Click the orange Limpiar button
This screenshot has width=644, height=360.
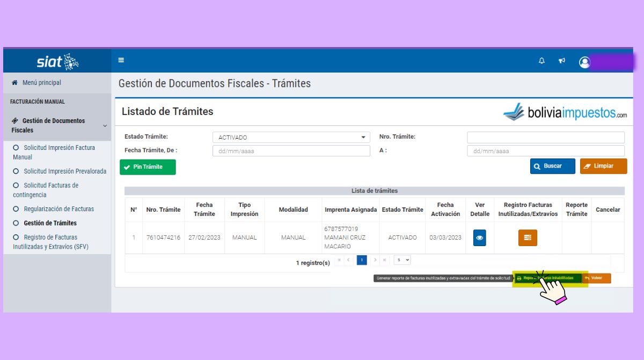pos(603,166)
